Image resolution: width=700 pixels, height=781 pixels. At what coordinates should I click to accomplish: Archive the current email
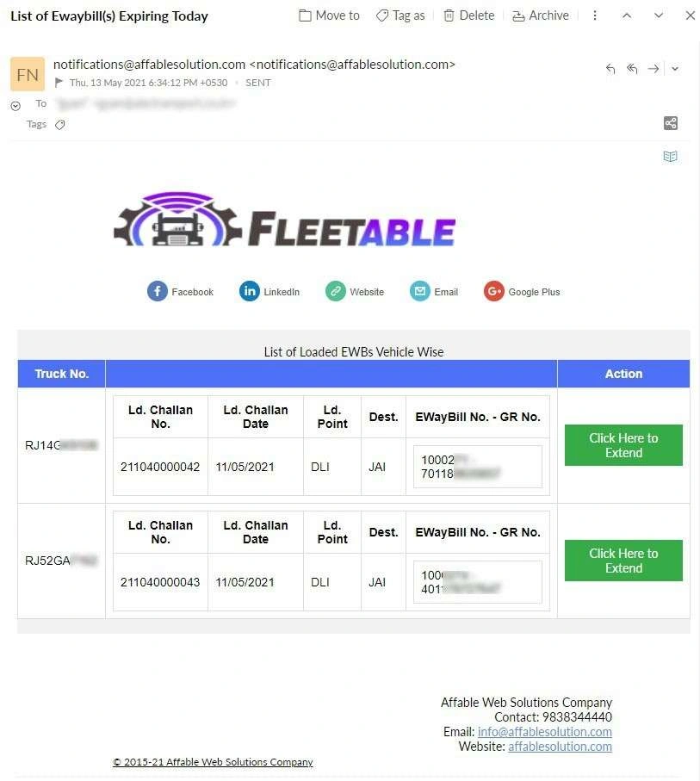540,15
